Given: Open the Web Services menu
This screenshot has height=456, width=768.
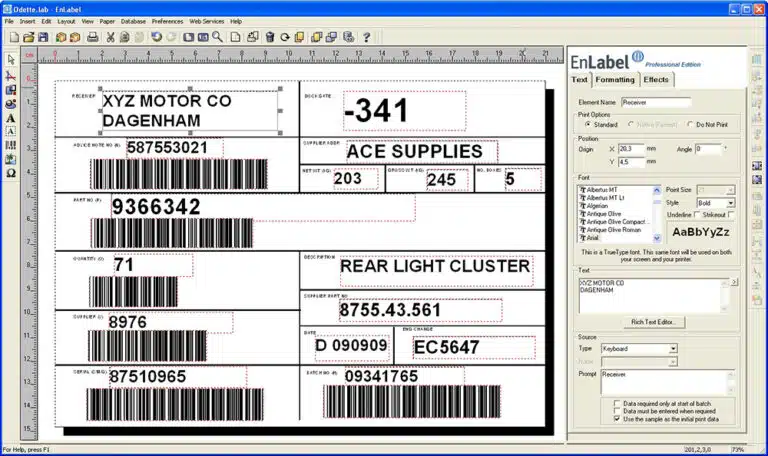Looking at the screenshot, I should point(207,22).
